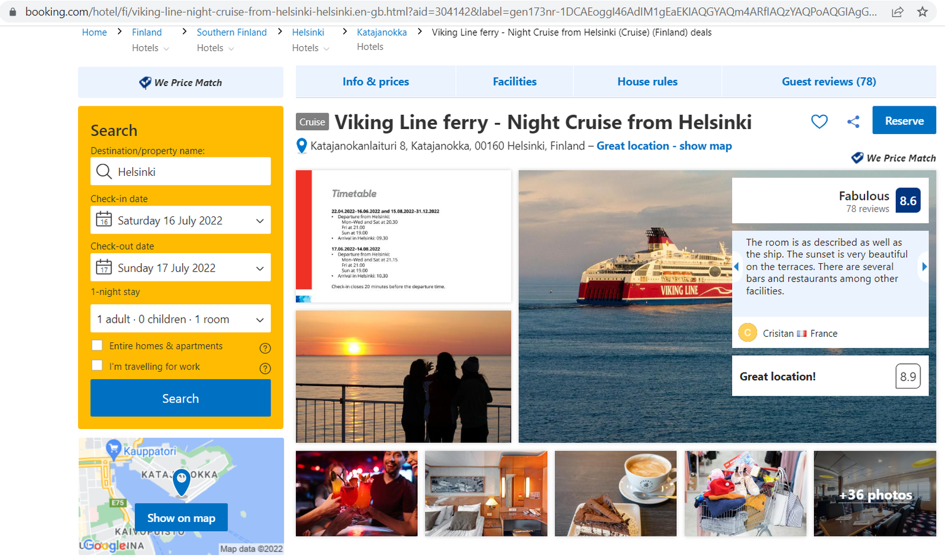This screenshot has height=560, width=945.
Task: Open shopping cart photo thumbnail
Action: [745, 494]
